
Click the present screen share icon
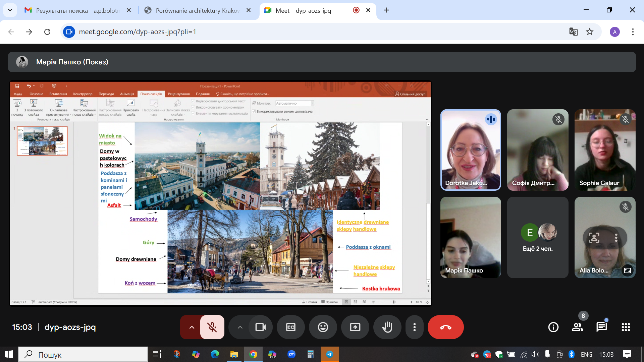(x=355, y=327)
